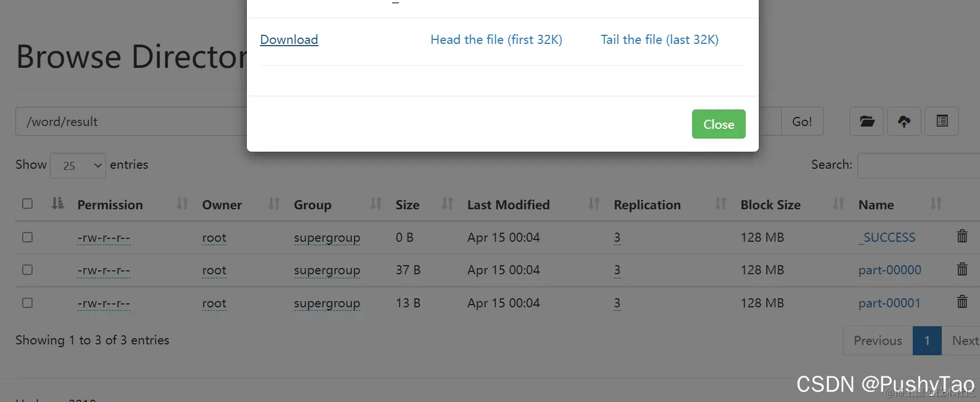Click permission -rw-r--r-- of part-00001 row
Image resolution: width=980 pixels, height=402 pixels.
104,303
